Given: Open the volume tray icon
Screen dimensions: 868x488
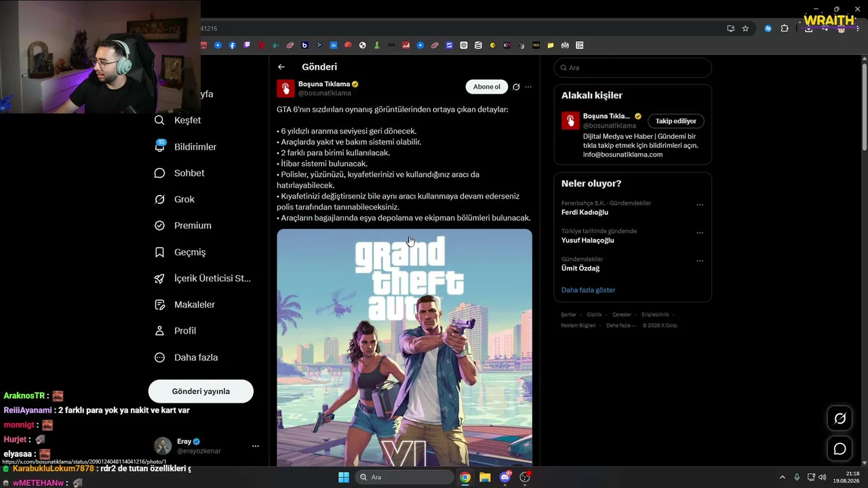Looking at the screenshot, I should click(x=823, y=477).
